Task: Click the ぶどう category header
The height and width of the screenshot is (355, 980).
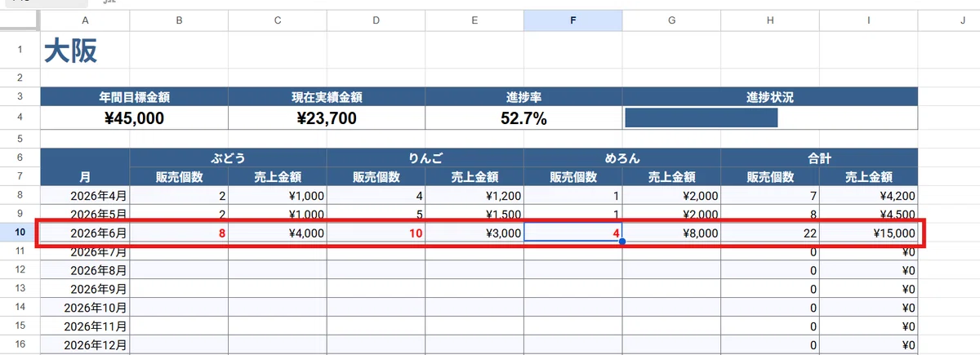Action: click(228, 158)
